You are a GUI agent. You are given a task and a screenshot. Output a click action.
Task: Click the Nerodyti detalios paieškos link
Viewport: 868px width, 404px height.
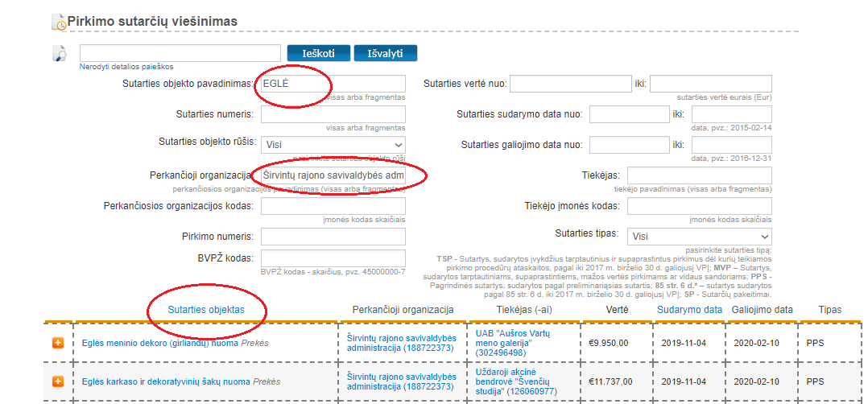126,67
